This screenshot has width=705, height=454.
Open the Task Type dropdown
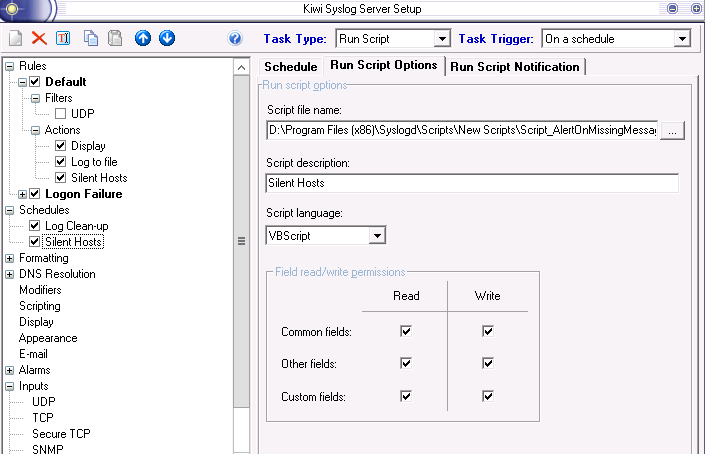click(x=442, y=39)
